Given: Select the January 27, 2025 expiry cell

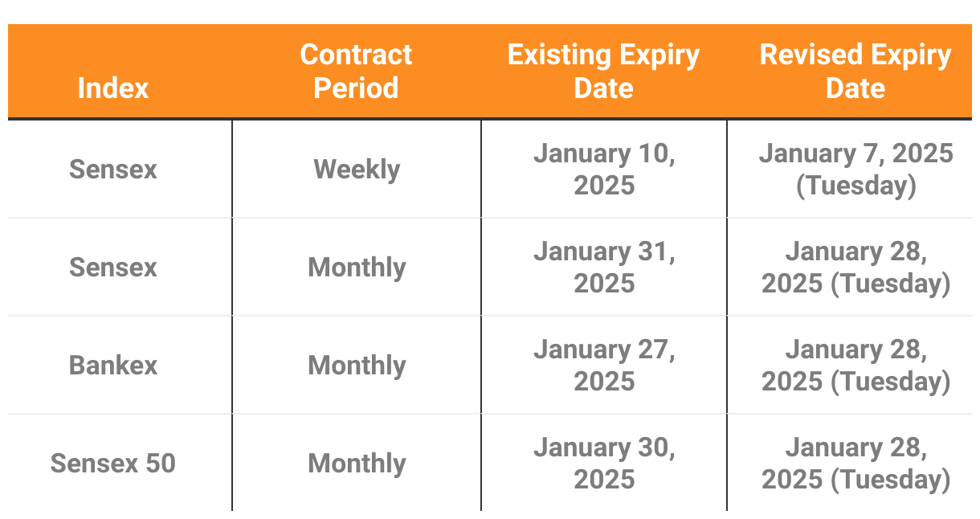Looking at the screenshot, I should [604, 366].
